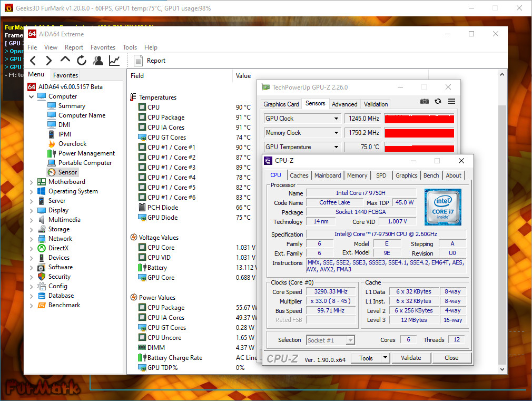Viewport: 532px width, 401px height.
Task: Expand the Storage tree node
Action: pyautogui.click(x=32, y=230)
